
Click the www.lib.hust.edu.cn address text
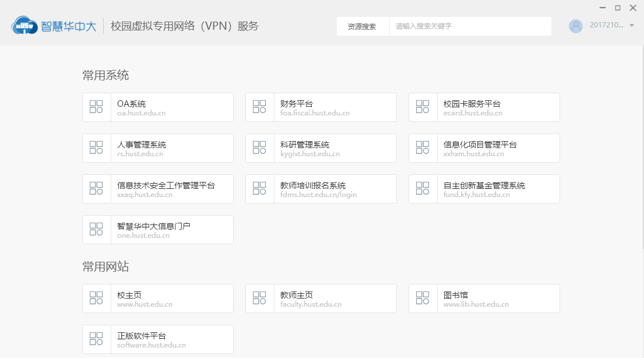[x=476, y=304]
